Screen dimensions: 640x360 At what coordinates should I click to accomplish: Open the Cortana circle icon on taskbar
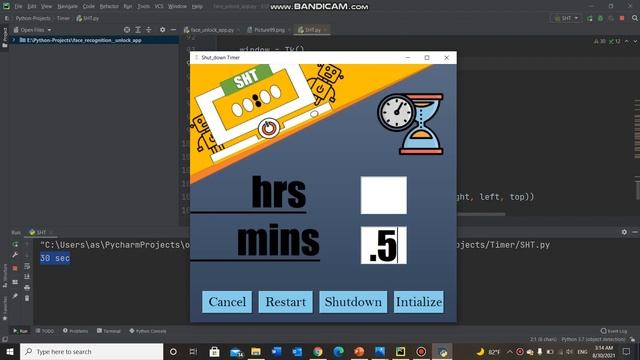click(173, 351)
